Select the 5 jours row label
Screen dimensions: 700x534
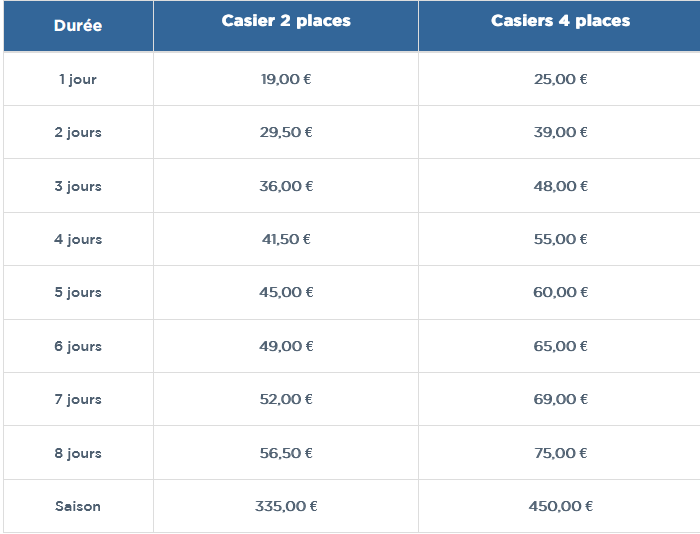click(x=78, y=292)
